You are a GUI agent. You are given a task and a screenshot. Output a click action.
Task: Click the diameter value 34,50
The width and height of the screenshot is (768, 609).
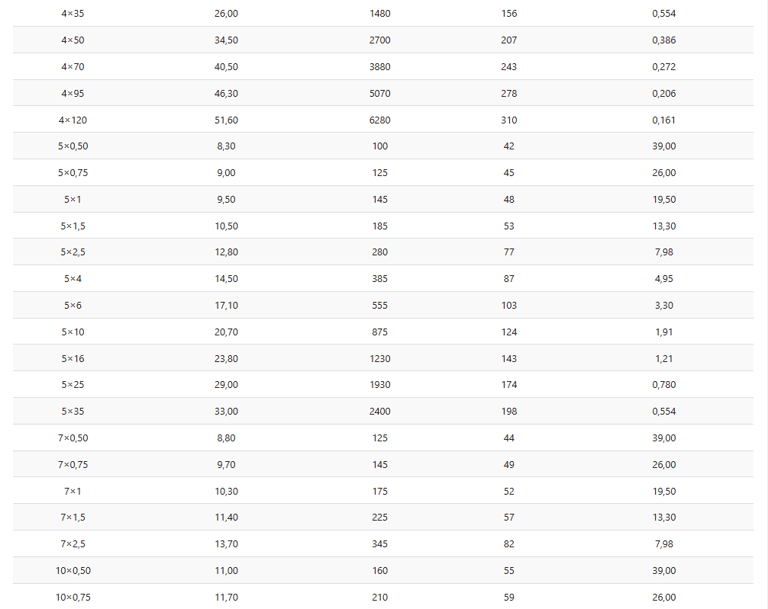coord(226,40)
